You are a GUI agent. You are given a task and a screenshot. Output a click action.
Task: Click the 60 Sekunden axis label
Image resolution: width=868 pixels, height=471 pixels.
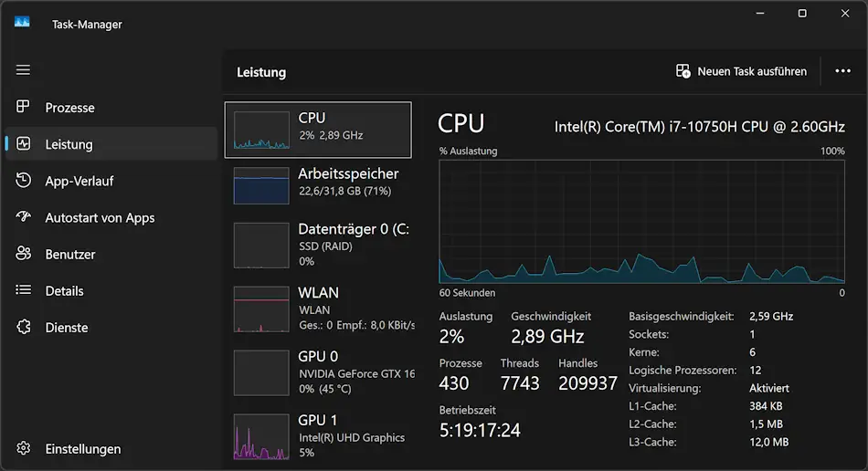click(x=467, y=292)
